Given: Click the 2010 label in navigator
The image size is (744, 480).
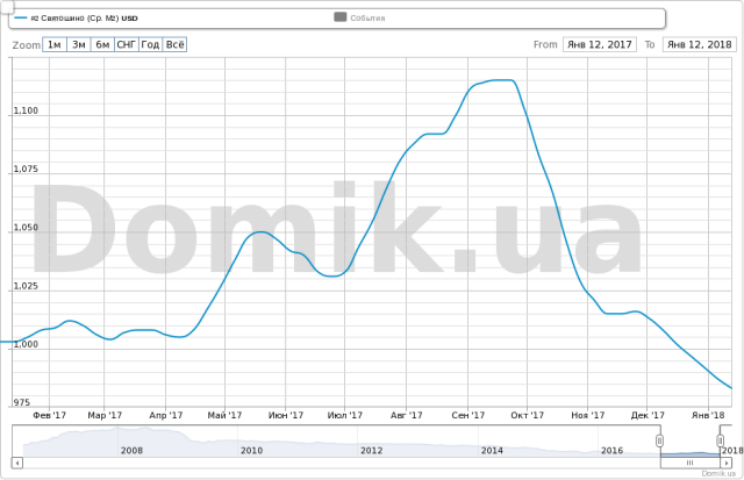Looking at the screenshot, I should point(251,450).
